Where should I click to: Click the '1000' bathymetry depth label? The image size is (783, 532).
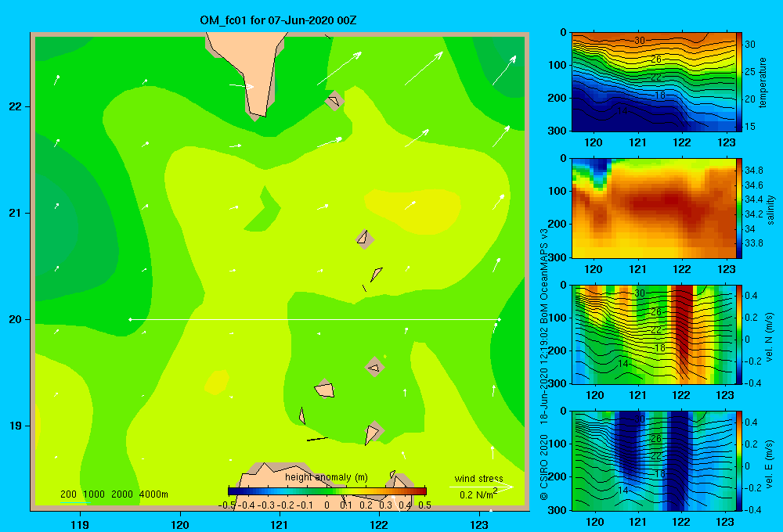[x=94, y=494]
